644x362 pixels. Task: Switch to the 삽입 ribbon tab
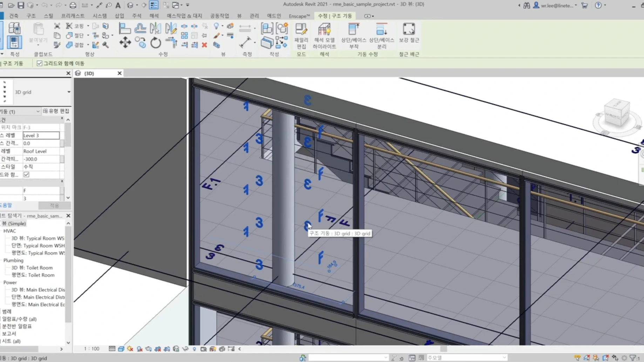pos(120,16)
